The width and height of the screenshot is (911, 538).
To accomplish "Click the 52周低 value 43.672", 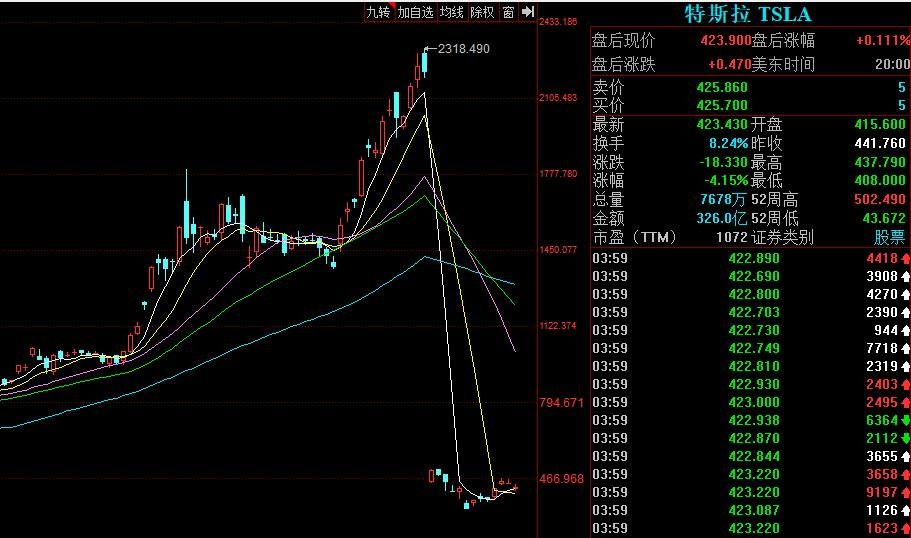I will point(884,218).
